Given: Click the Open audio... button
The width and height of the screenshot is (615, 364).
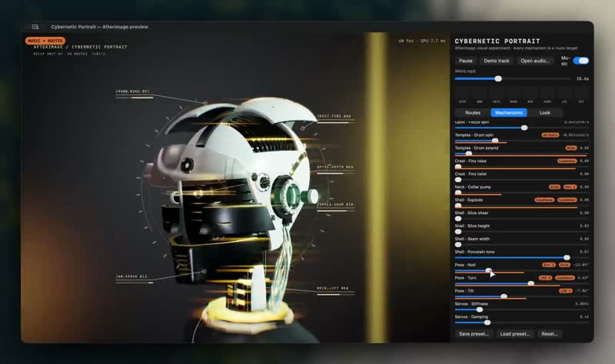Looking at the screenshot, I should click(x=534, y=61).
